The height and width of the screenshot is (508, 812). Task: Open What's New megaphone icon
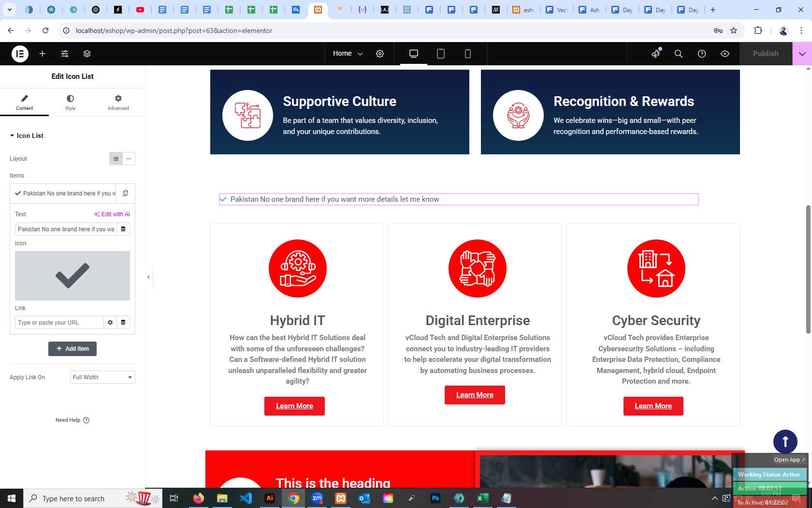656,54
